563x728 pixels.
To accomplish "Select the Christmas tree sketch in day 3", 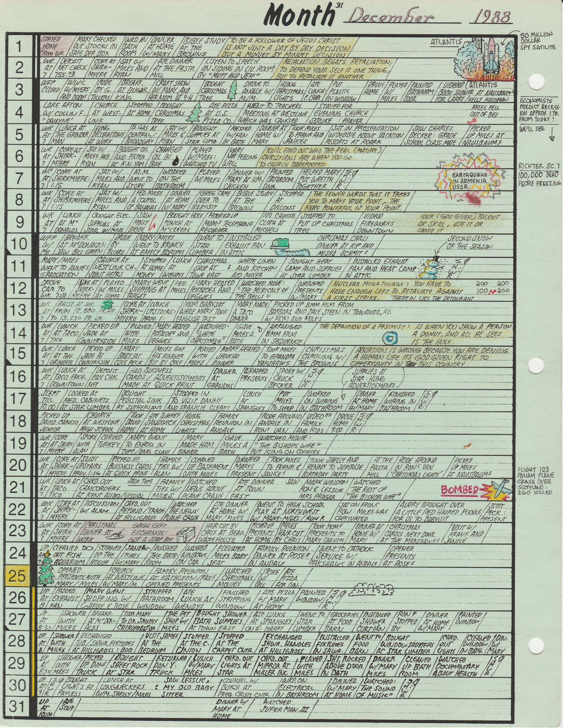I will pyautogui.click(x=233, y=90).
